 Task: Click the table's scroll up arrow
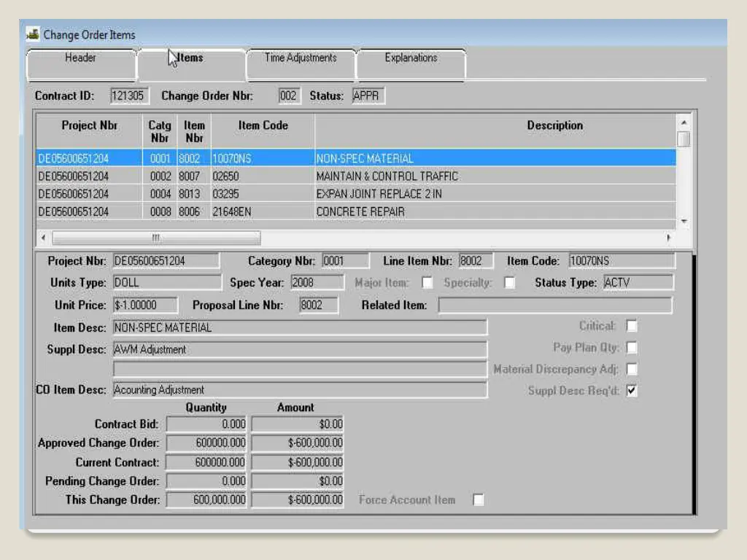click(x=684, y=122)
